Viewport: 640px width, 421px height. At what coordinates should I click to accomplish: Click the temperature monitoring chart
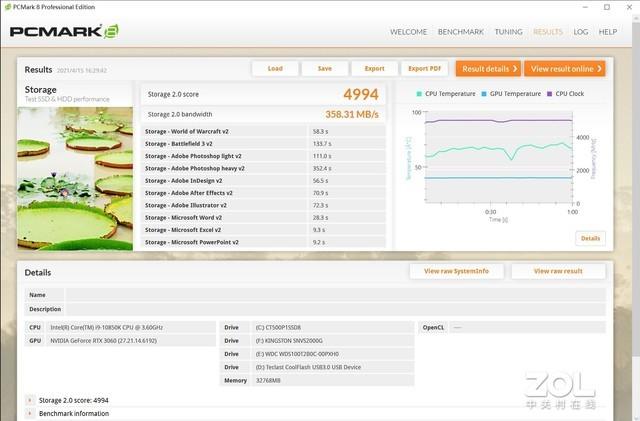pos(498,157)
